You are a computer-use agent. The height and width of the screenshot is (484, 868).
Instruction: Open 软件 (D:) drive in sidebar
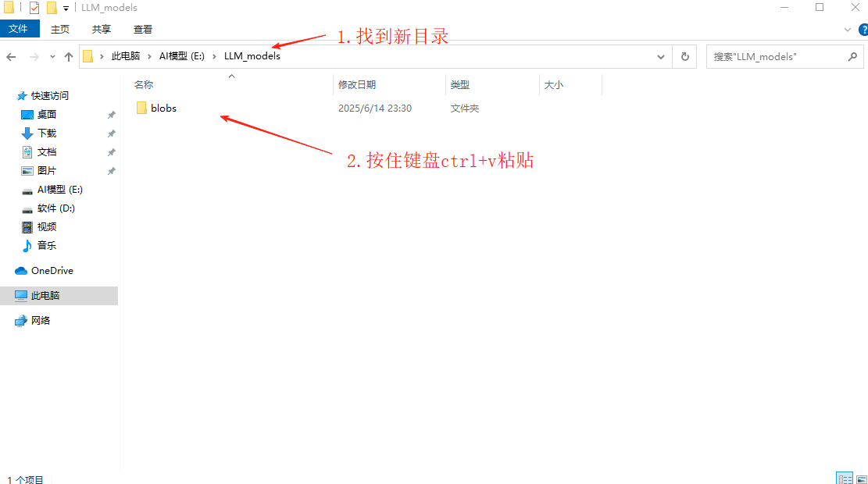pyautogui.click(x=56, y=208)
